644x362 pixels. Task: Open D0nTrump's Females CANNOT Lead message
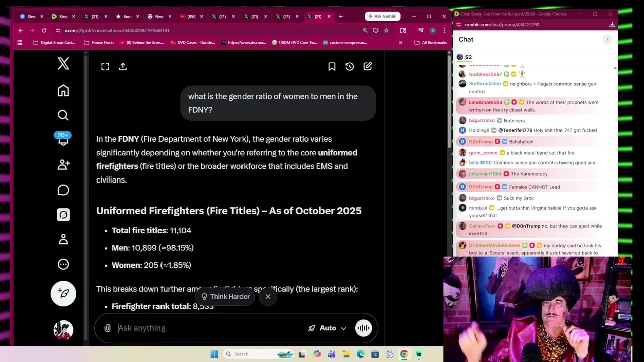pyautogui.click(x=534, y=187)
